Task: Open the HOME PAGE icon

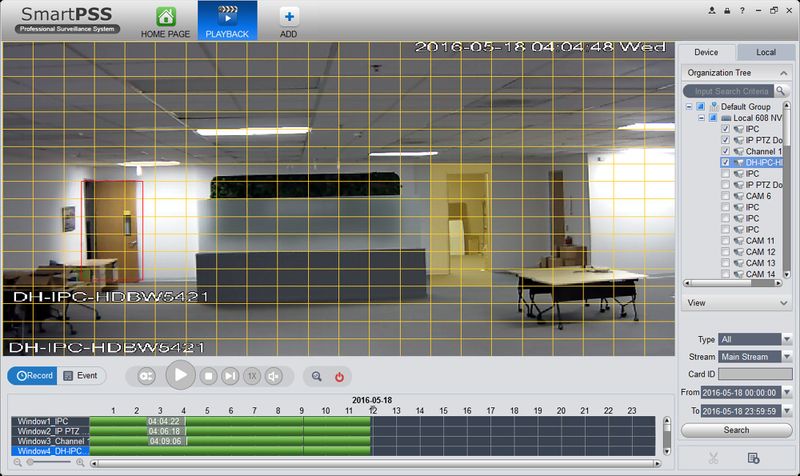Action: pos(165,17)
